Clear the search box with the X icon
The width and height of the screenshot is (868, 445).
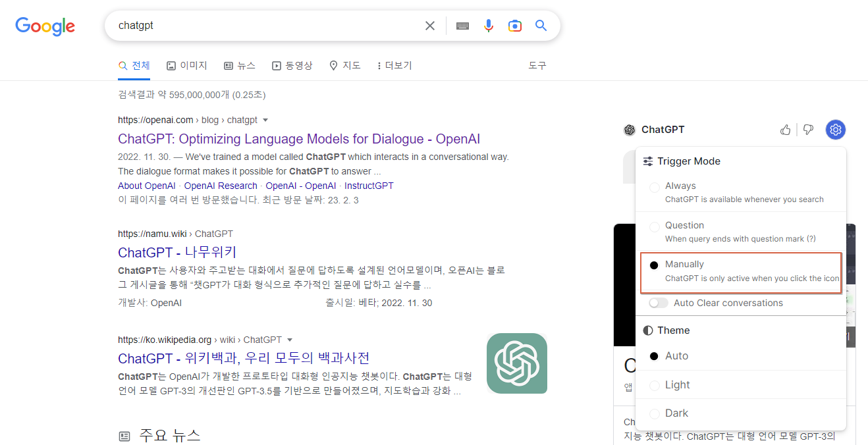[x=430, y=26]
